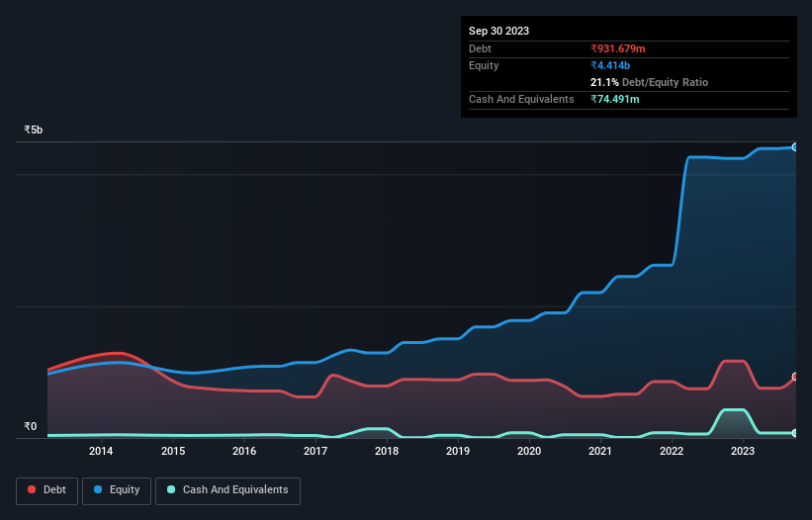812x520 pixels.
Task: Click the 2021 x-axis label
Action: click(600, 451)
